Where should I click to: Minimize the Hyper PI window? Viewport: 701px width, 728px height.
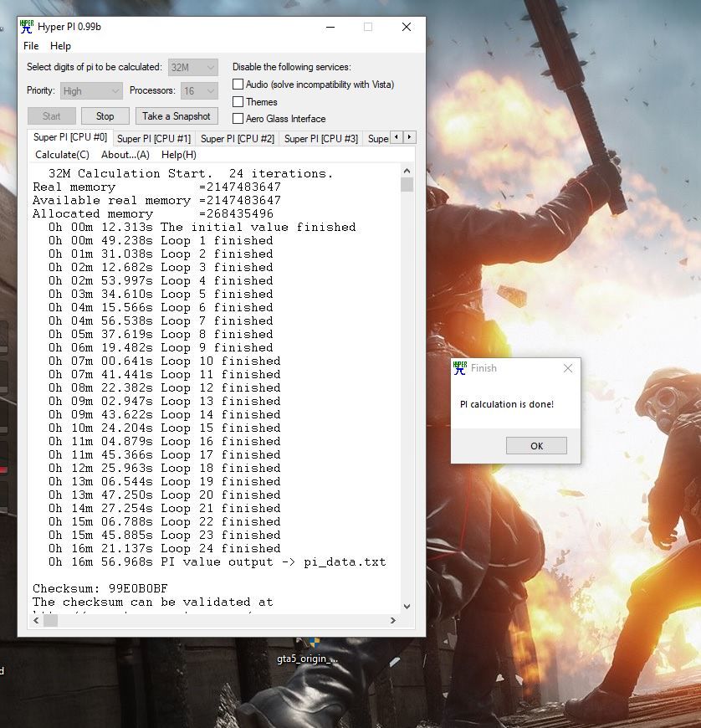(x=330, y=27)
